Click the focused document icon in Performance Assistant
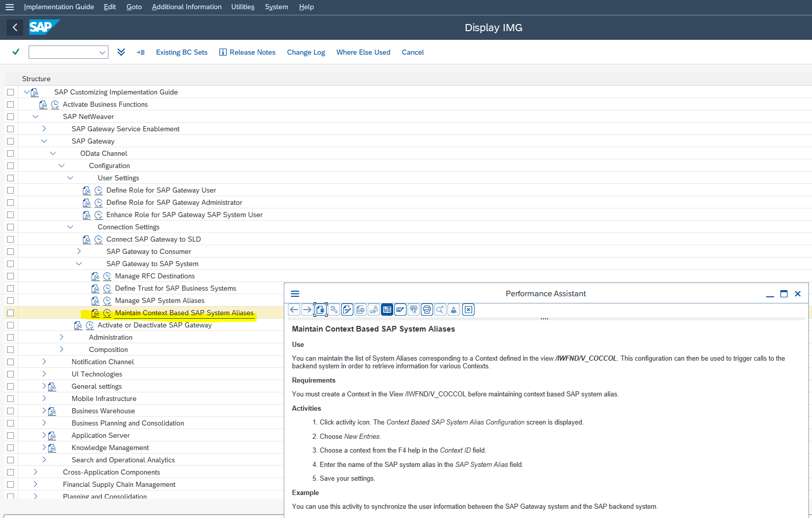Screen dimensions: 812x518 click(321, 310)
